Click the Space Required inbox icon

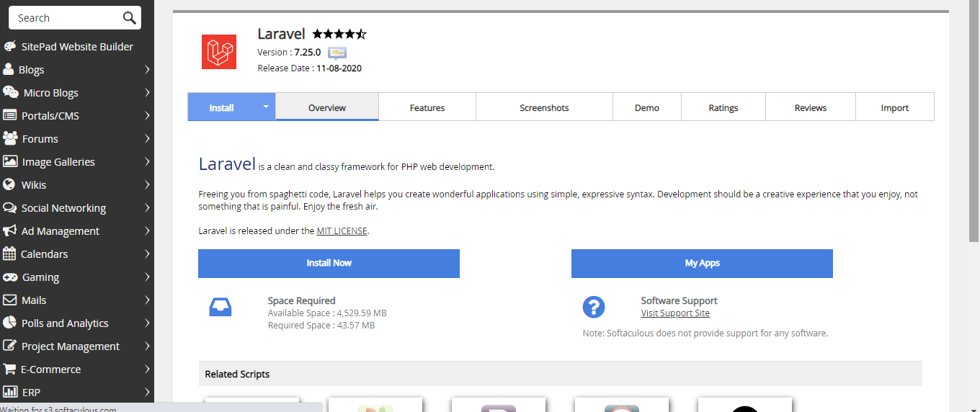[220, 307]
